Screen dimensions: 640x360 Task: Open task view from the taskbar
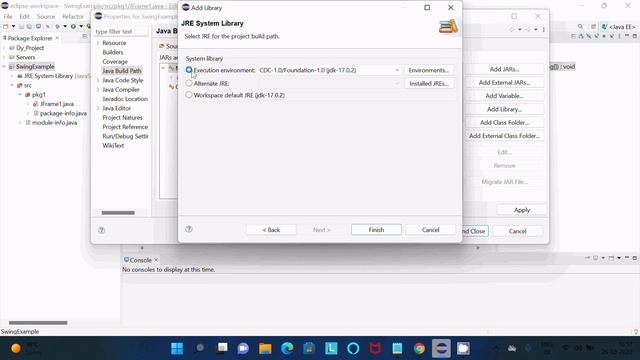click(x=222, y=348)
